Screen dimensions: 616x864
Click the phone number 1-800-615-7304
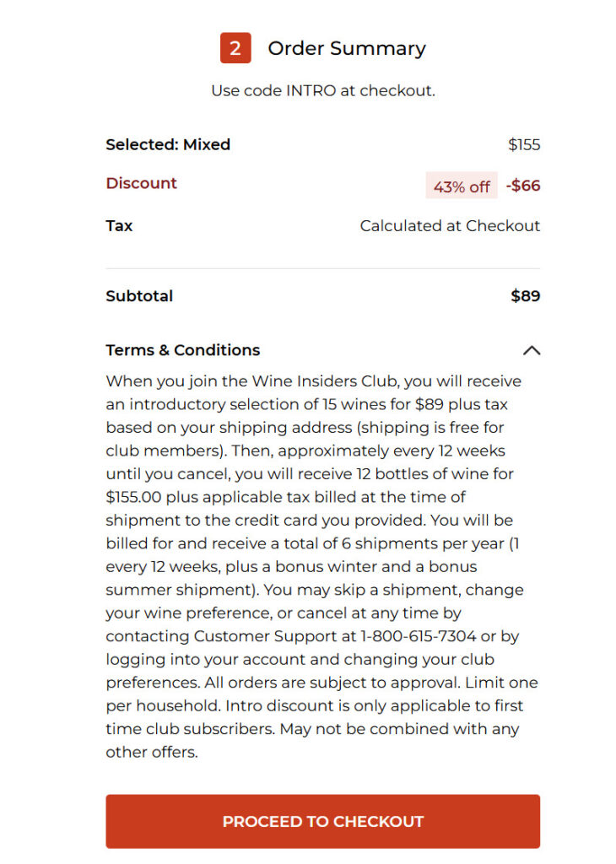(419, 636)
